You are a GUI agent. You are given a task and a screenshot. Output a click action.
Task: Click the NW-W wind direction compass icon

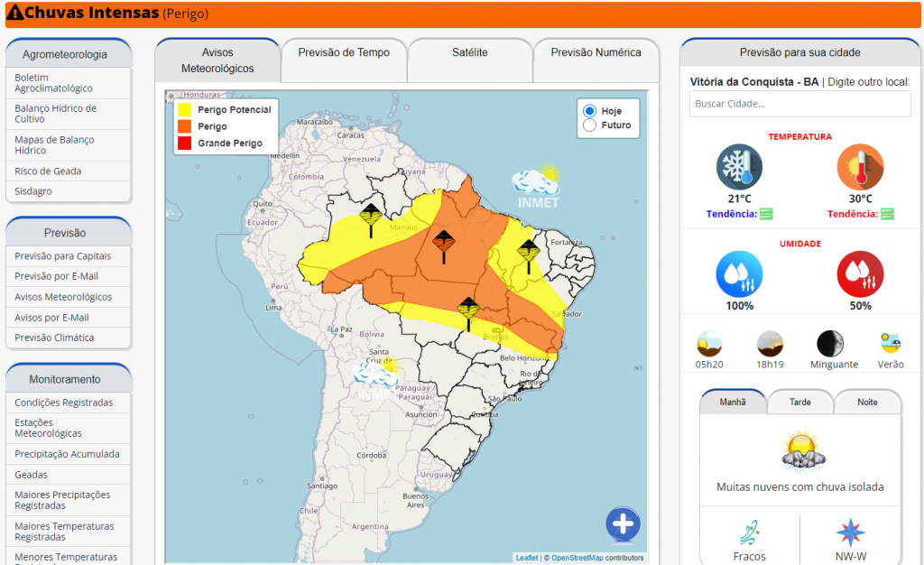850,532
